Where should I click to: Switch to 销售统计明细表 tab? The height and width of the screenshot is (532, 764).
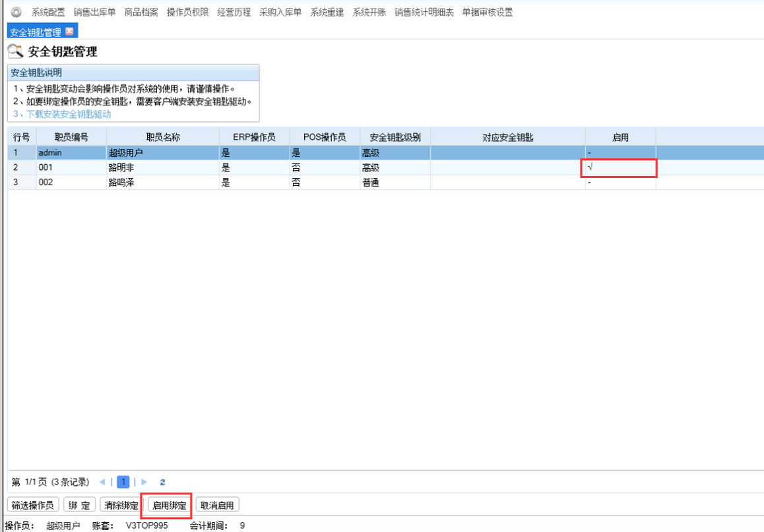pyautogui.click(x=424, y=13)
